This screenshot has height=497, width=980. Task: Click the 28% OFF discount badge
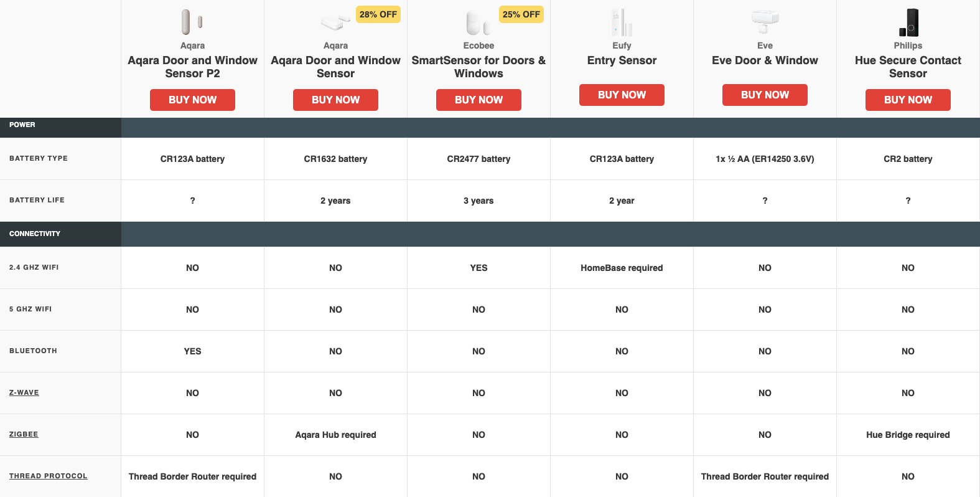coord(378,14)
